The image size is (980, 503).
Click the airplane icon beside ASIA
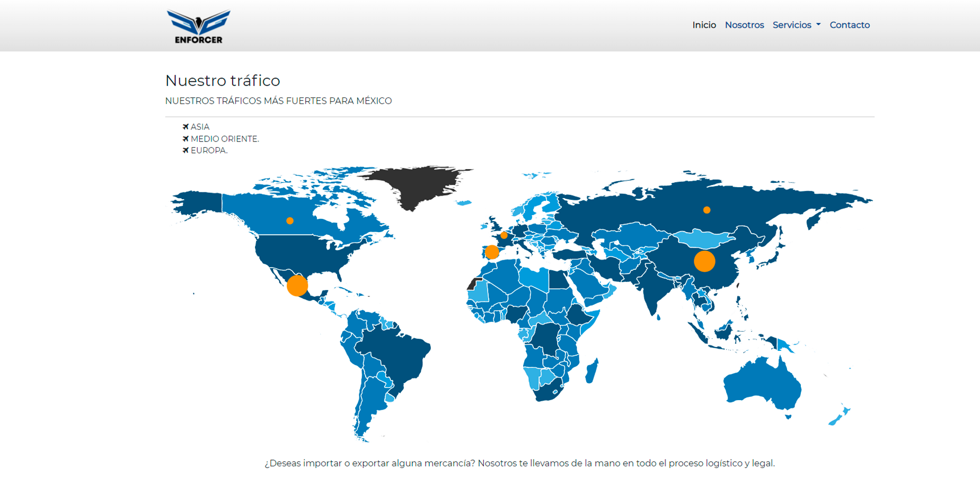point(186,127)
